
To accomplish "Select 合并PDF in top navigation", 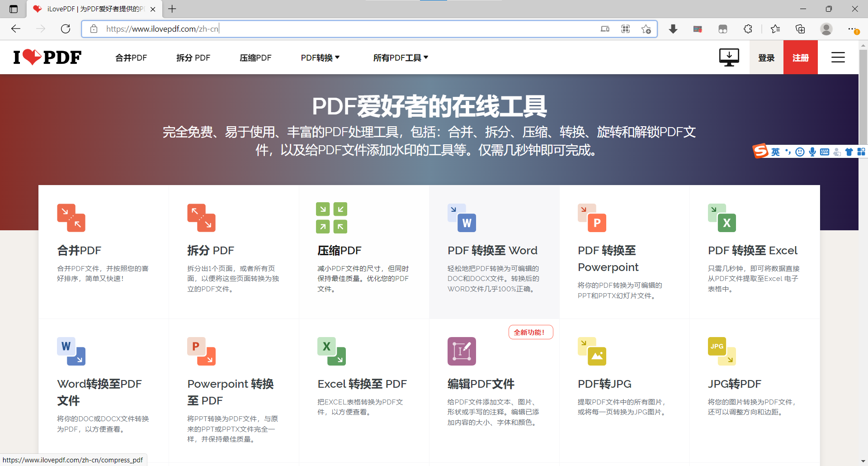I will coord(131,57).
